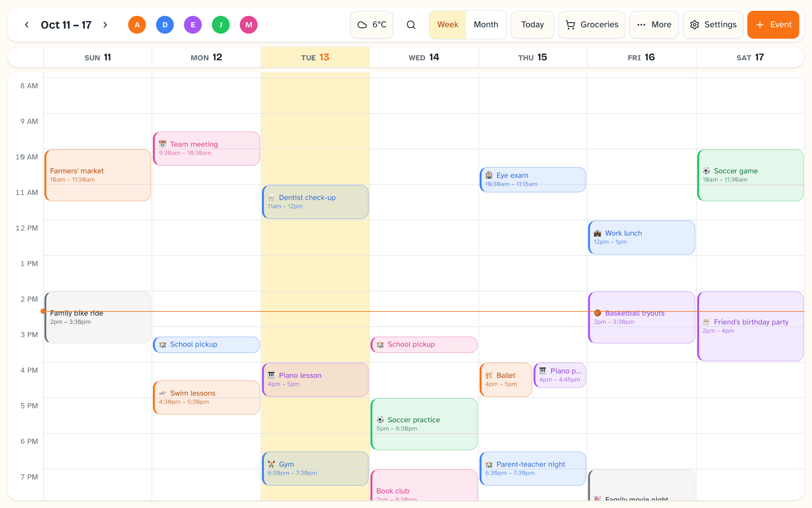The image size is (812, 508).
Task: Open the Soccer practice event
Action: (x=424, y=424)
